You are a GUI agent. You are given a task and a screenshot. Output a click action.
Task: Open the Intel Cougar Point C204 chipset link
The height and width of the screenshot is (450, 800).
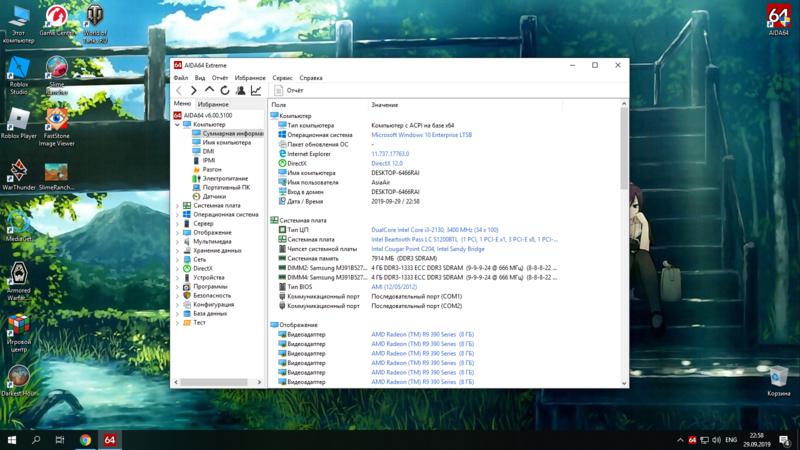(x=428, y=249)
